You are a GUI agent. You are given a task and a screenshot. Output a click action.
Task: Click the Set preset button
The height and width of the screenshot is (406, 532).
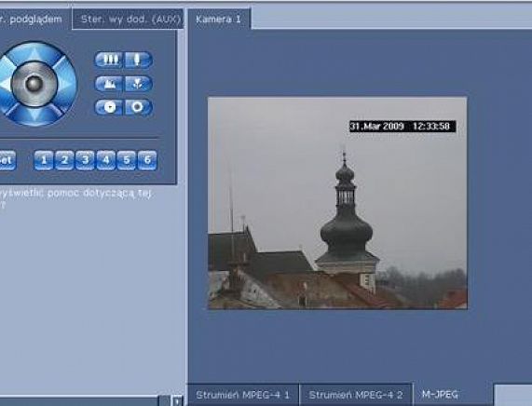tap(7, 160)
